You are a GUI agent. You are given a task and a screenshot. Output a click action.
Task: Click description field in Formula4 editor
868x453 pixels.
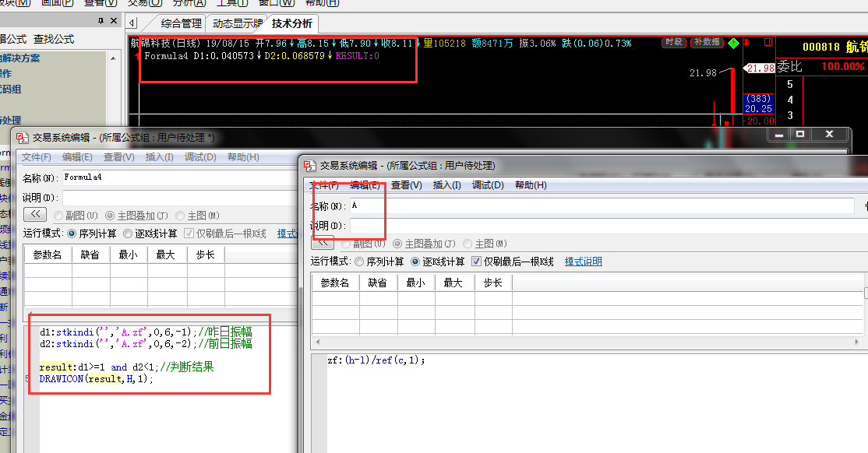click(x=180, y=198)
